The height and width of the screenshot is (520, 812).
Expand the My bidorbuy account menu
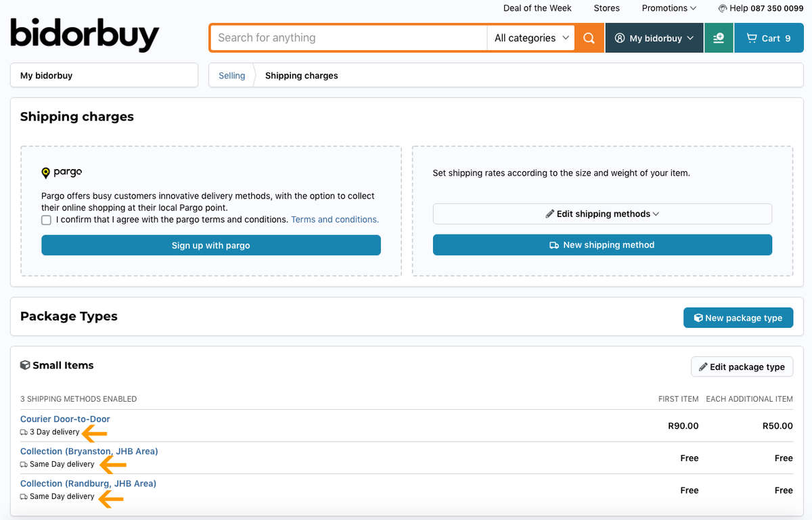(654, 38)
